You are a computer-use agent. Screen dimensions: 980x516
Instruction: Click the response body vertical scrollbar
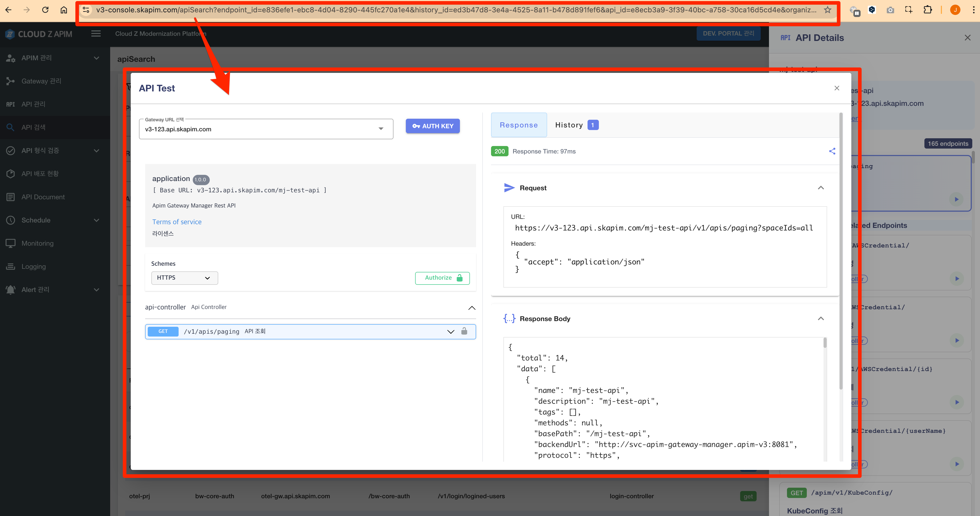(x=825, y=343)
